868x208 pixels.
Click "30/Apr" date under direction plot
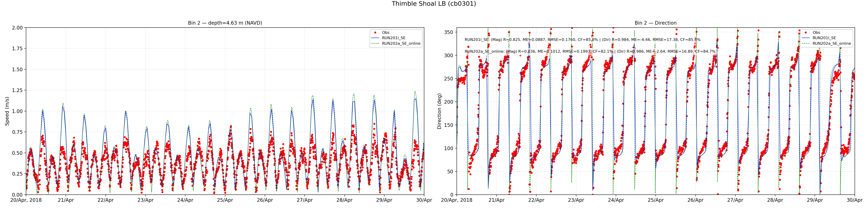click(854, 200)
